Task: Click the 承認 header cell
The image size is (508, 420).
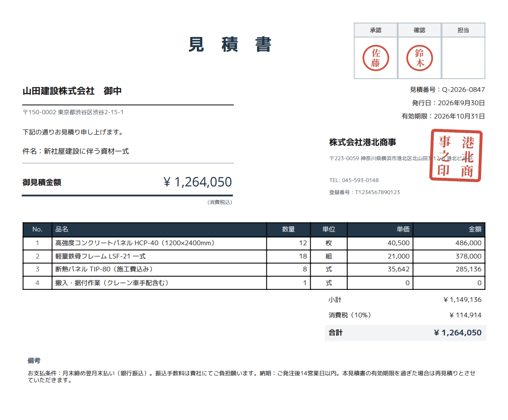Action: point(376,30)
